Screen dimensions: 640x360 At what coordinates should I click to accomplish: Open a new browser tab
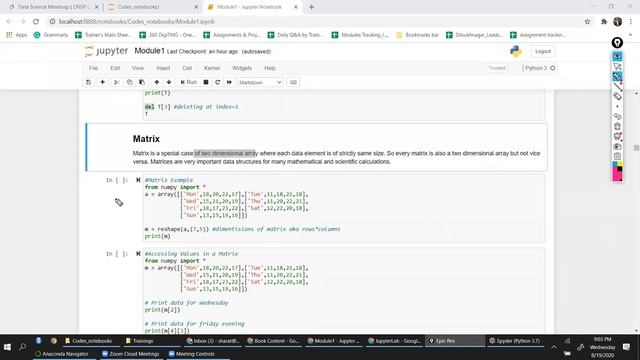pyautogui.click(x=311, y=7)
